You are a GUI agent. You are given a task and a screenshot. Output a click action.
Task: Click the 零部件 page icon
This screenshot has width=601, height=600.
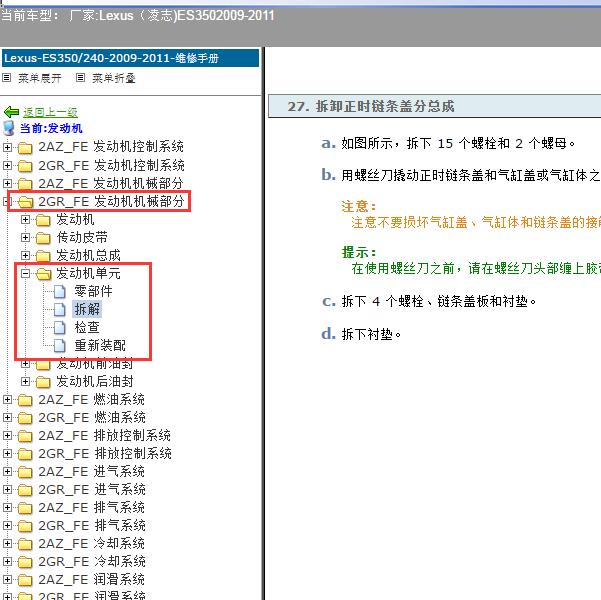59,291
